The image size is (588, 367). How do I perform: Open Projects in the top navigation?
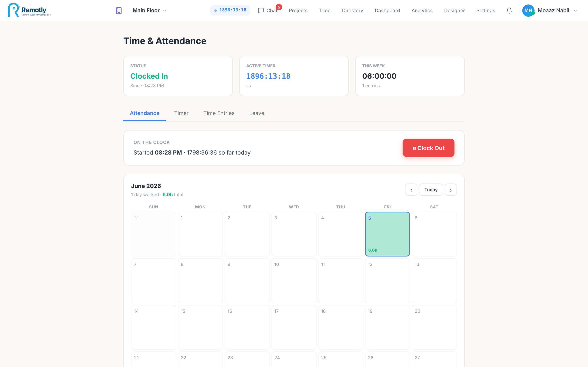298,10
